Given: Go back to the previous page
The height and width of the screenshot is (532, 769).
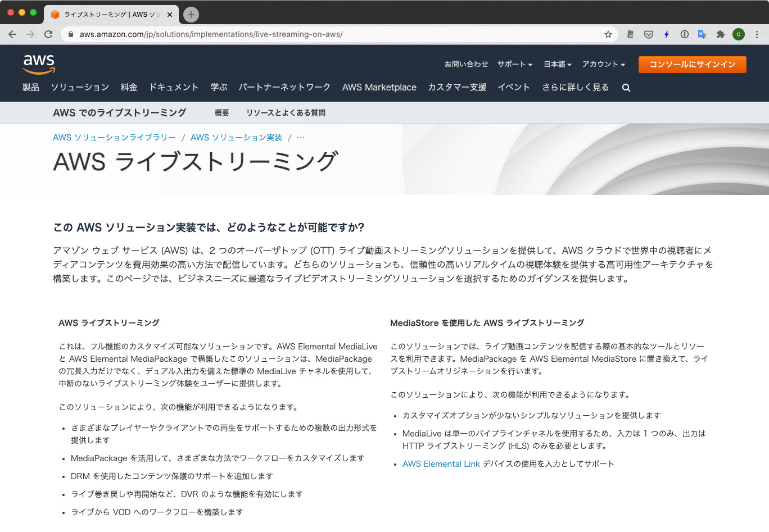Looking at the screenshot, I should (x=12, y=34).
